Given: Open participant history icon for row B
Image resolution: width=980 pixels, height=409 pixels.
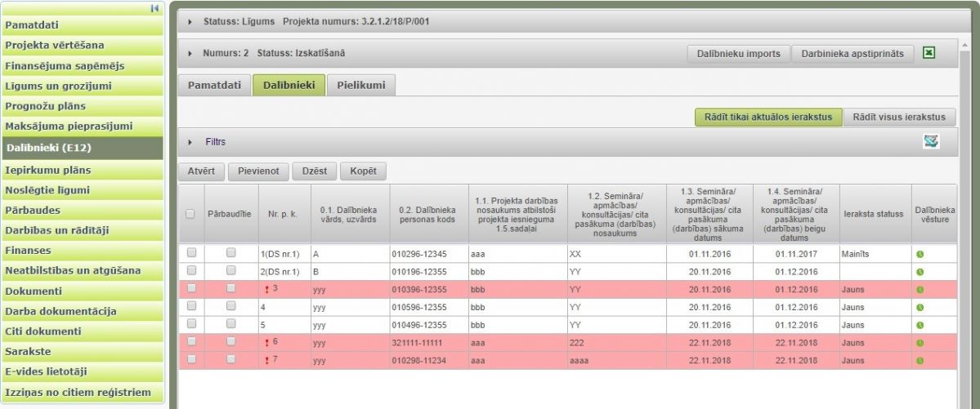Looking at the screenshot, I should pos(921,272).
